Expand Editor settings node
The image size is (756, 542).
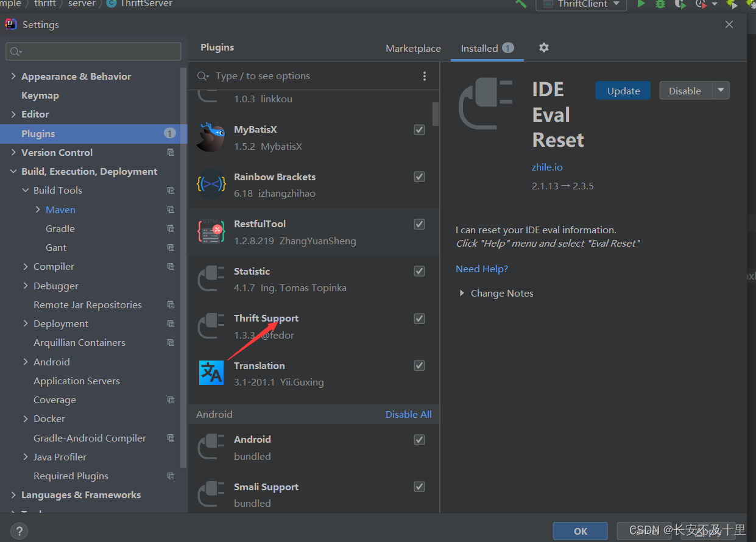tap(13, 114)
